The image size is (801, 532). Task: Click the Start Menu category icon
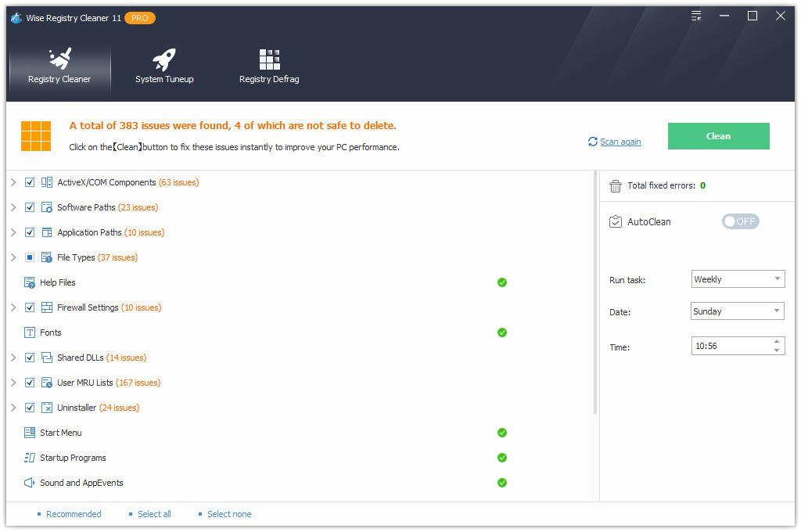coord(30,433)
